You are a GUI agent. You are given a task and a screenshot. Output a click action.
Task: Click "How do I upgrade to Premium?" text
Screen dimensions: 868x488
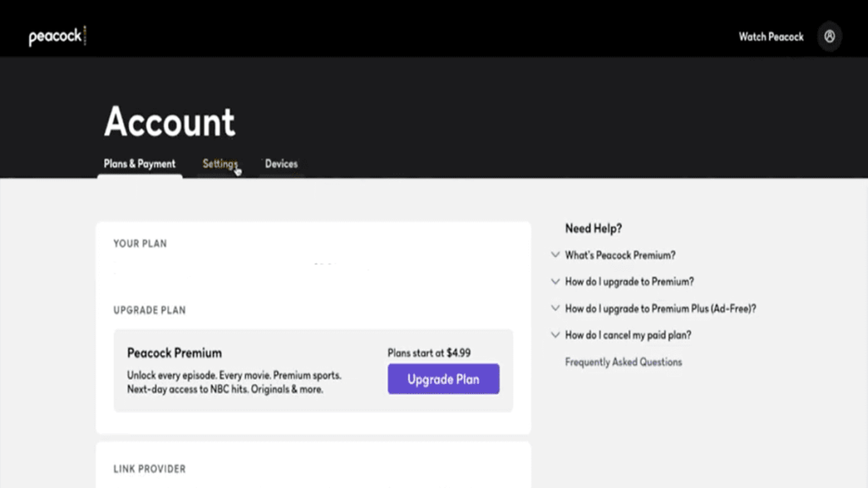coord(629,281)
